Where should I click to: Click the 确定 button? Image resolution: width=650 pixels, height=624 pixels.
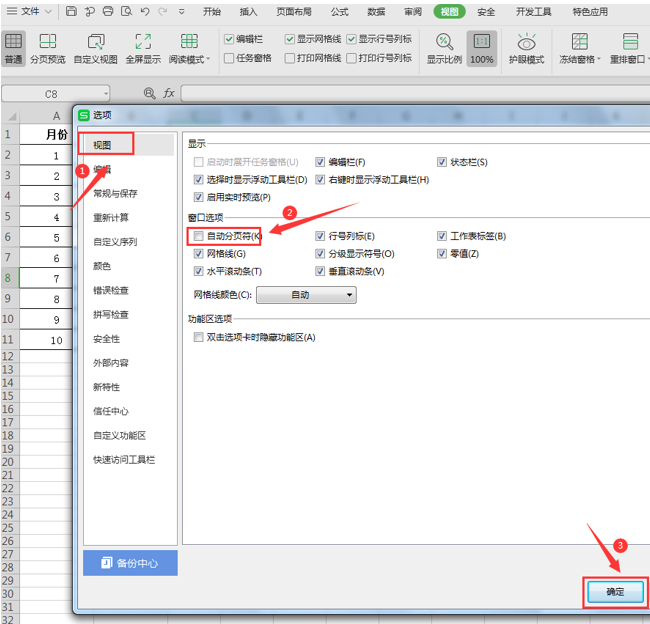coord(615,592)
